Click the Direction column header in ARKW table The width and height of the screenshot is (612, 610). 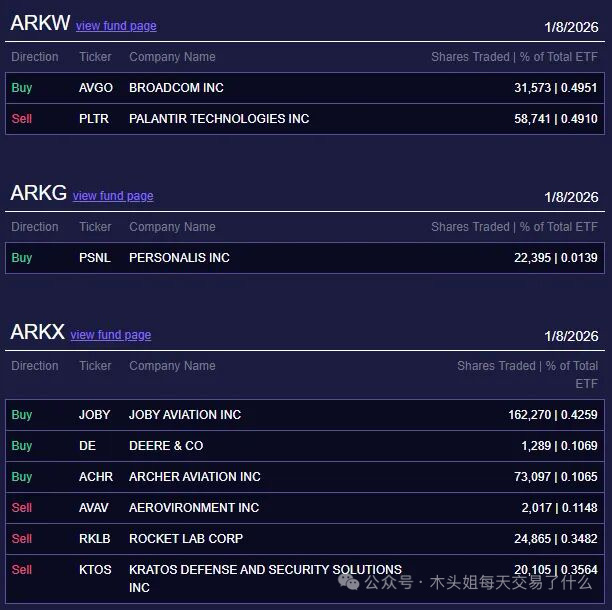35,57
